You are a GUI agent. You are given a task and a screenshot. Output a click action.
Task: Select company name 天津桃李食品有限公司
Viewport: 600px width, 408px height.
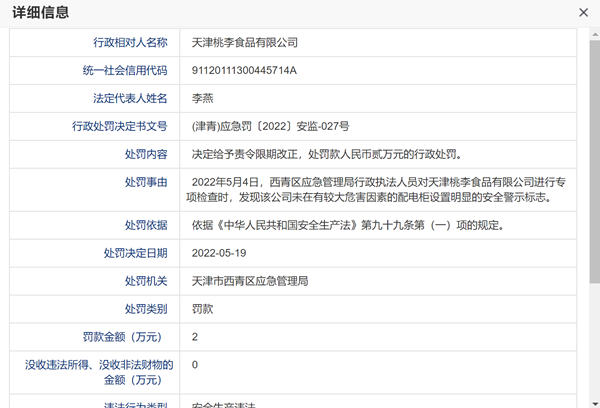[245, 42]
